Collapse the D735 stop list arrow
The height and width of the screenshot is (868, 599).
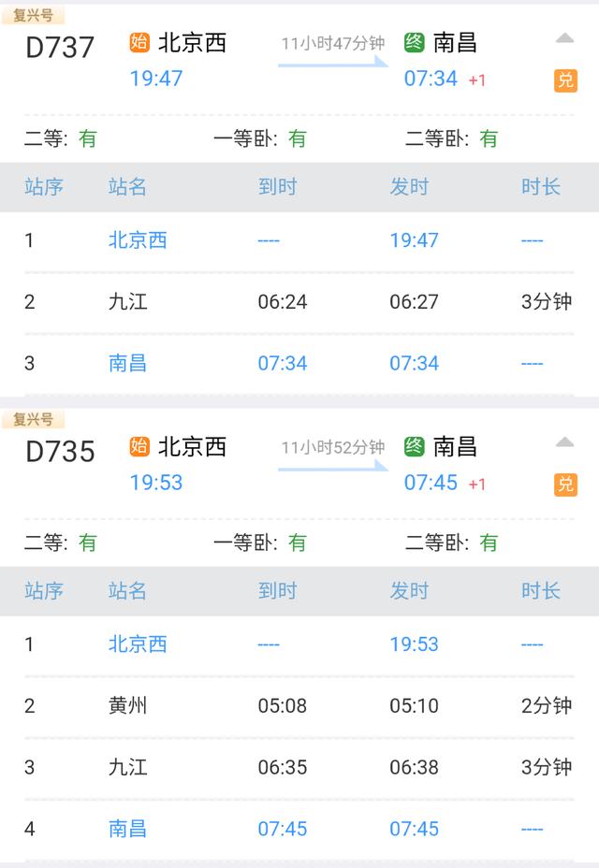click(564, 442)
